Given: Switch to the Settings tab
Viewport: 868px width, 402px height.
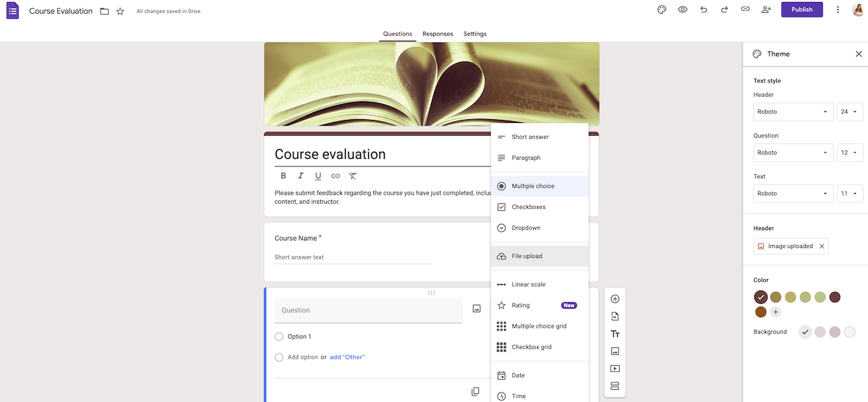Looking at the screenshot, I should [x=475, y=34].
